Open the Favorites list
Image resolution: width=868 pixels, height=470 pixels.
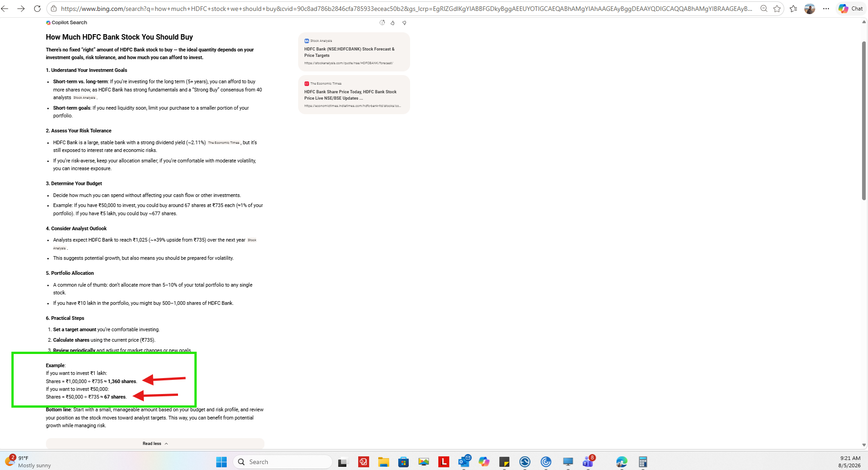793,9
